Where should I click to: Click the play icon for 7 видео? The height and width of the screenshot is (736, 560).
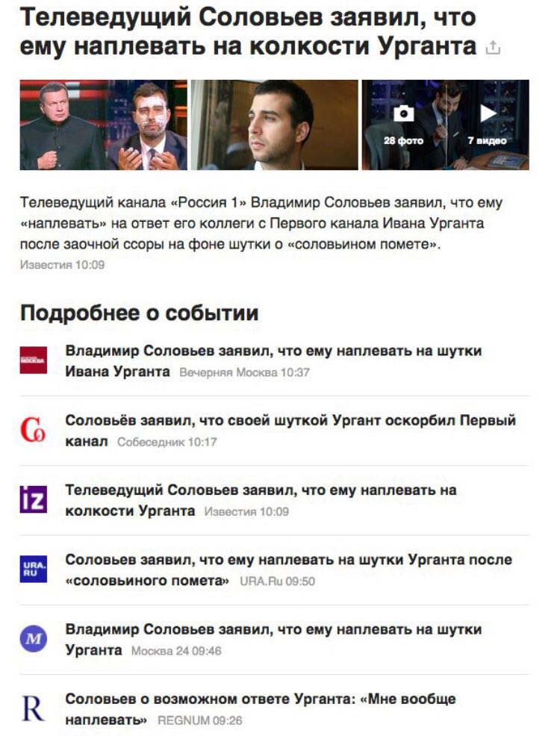click(488, 113)
